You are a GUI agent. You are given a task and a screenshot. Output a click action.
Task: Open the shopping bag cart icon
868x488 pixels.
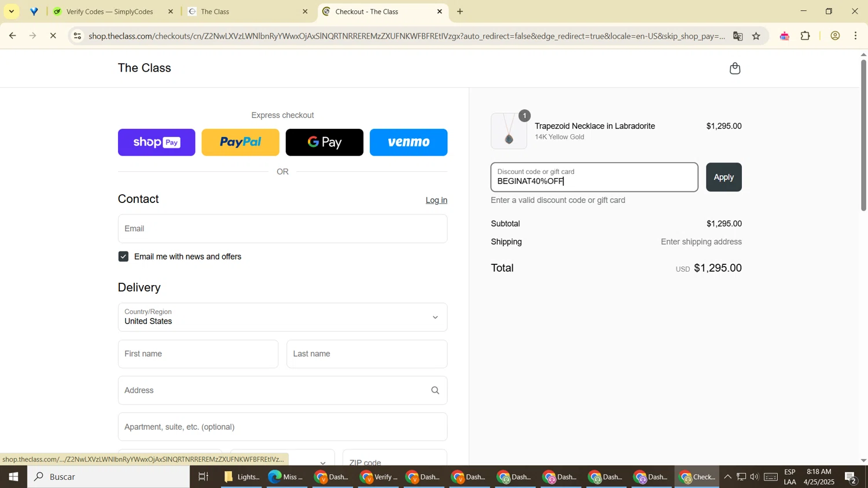pos(735,68)
